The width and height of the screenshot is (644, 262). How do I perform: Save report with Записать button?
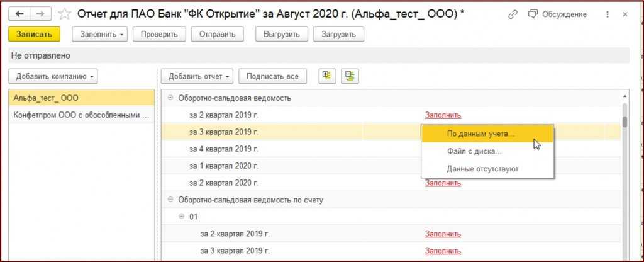34,34
